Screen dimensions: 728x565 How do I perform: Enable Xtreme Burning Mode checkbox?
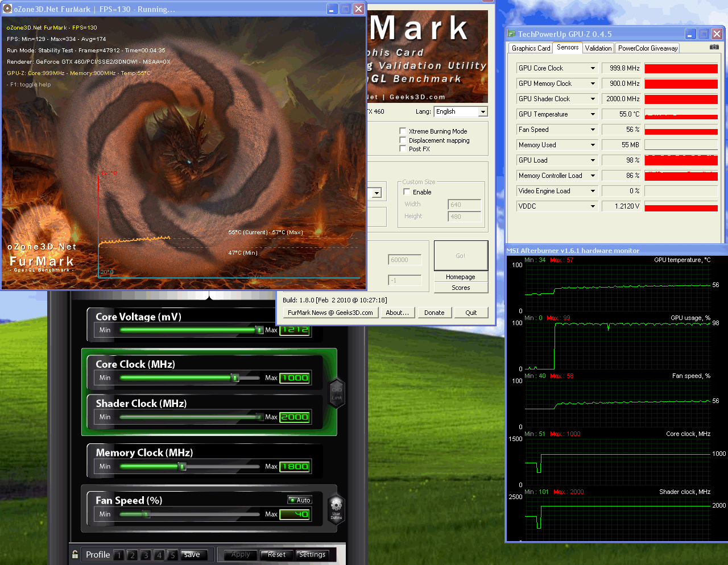coord(403,131)
